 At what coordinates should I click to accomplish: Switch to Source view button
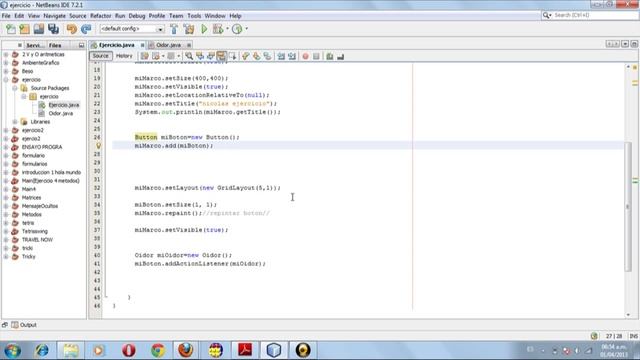[100, 56]
